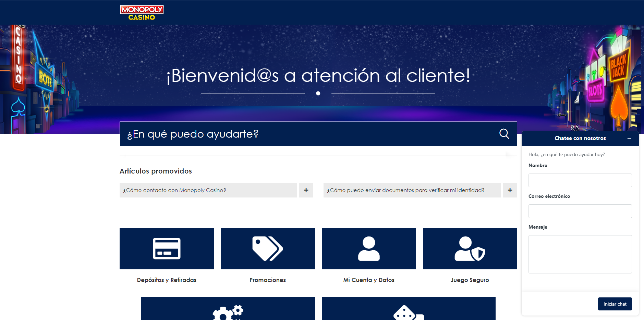
Task: Open the gears icon category tile
Action: [228, 309]
